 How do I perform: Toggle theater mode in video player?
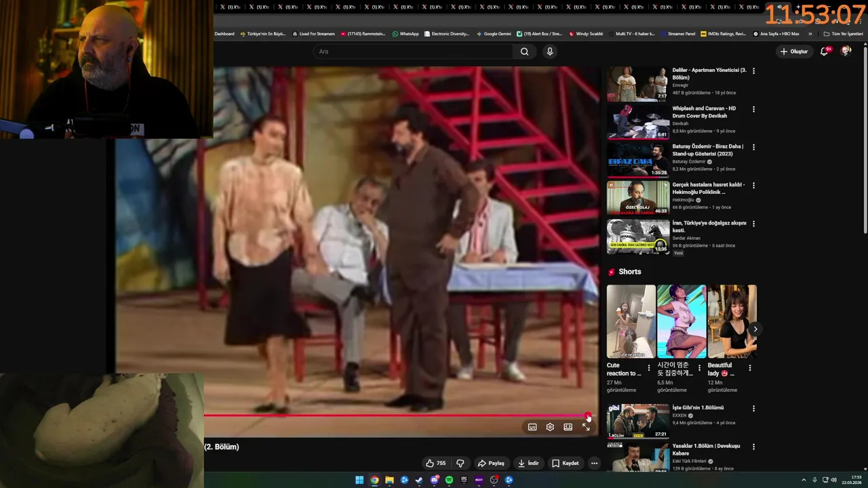click(568, 427)
